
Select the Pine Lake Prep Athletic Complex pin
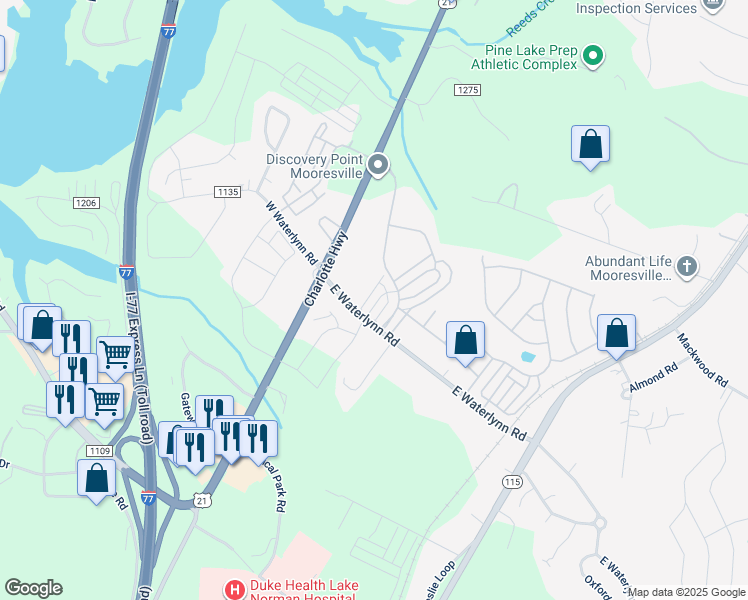coord(593,56)
